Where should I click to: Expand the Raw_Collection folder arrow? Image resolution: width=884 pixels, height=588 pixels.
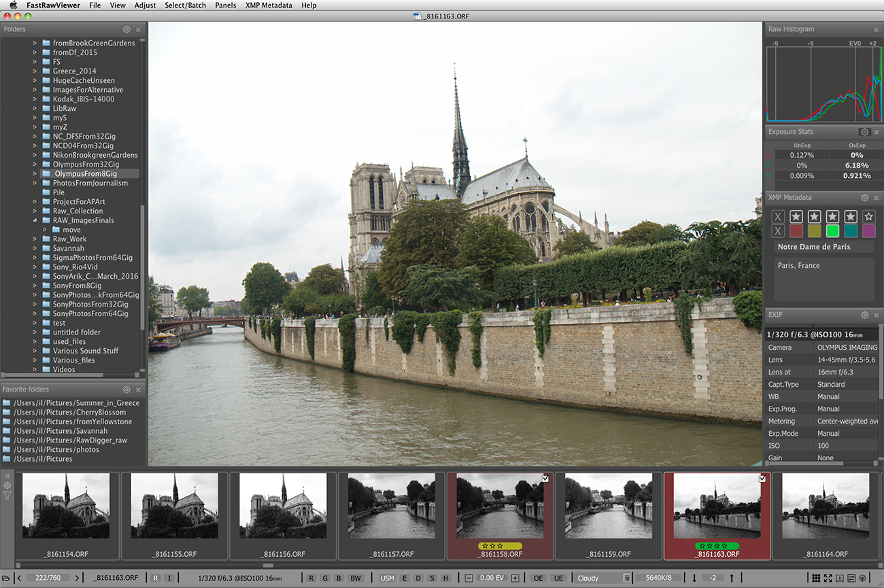(x=35, y=211)
